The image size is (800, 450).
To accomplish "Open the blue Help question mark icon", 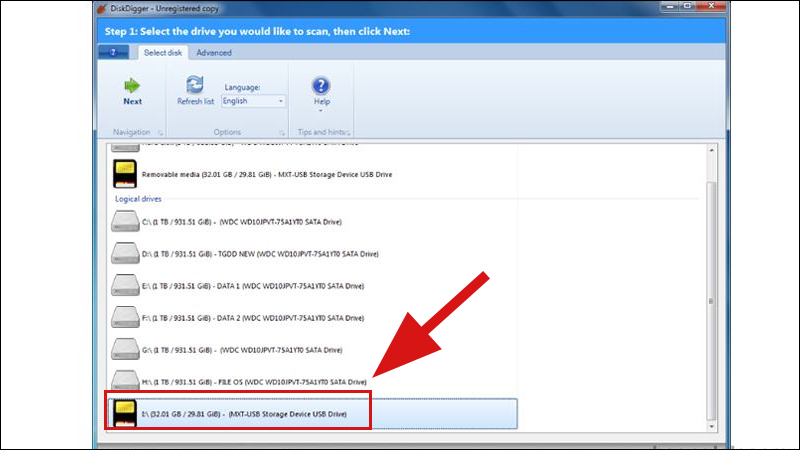I will click(x=321, y=86).
